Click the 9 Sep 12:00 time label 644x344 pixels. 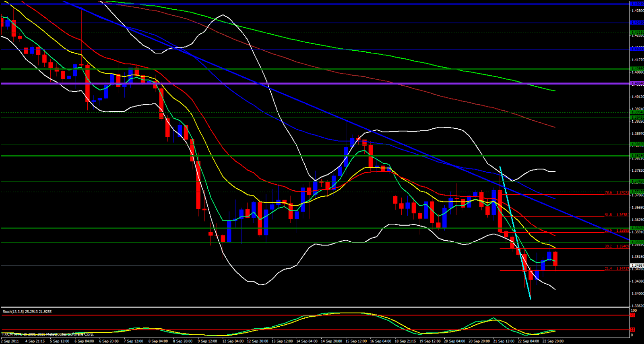coord(208,341)
